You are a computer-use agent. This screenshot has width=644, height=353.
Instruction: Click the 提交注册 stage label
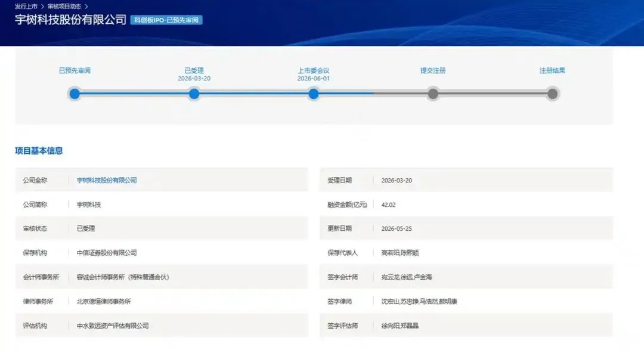click(x=433, y=71)
